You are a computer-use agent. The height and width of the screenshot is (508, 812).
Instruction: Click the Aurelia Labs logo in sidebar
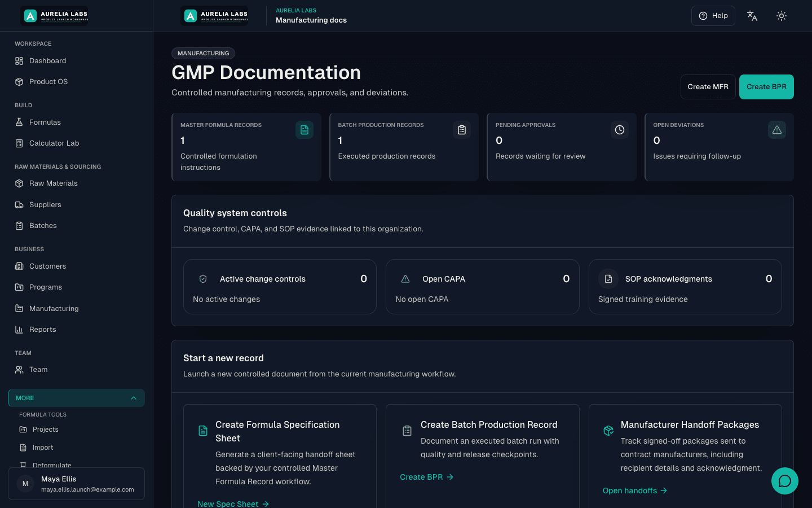tap(55, 16)
